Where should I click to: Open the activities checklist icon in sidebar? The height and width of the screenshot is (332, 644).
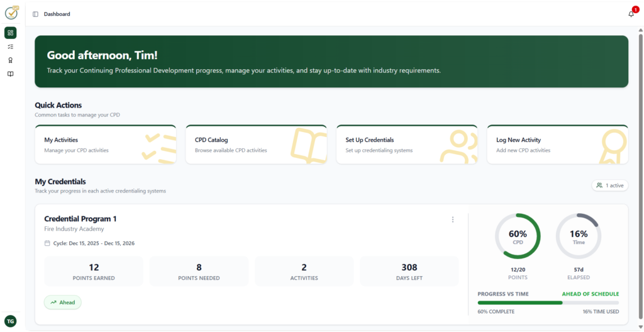(10, 47)
